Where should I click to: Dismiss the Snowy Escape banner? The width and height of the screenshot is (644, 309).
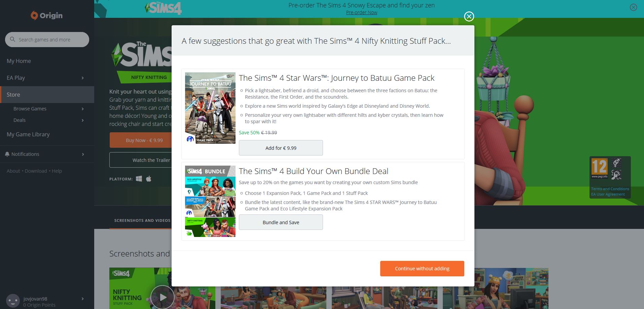633,7
